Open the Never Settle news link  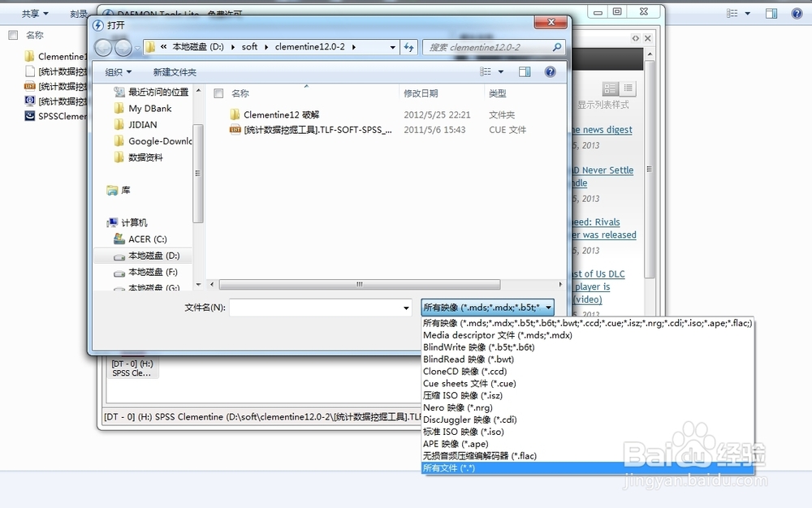(x=603, y=176)
